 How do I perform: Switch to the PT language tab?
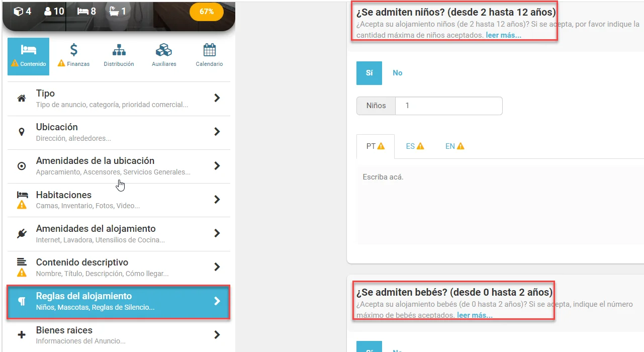click(x=376, y=146)
